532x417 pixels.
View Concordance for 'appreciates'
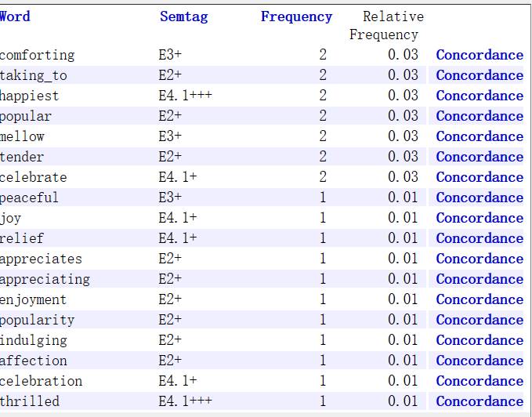pos(480,259)
